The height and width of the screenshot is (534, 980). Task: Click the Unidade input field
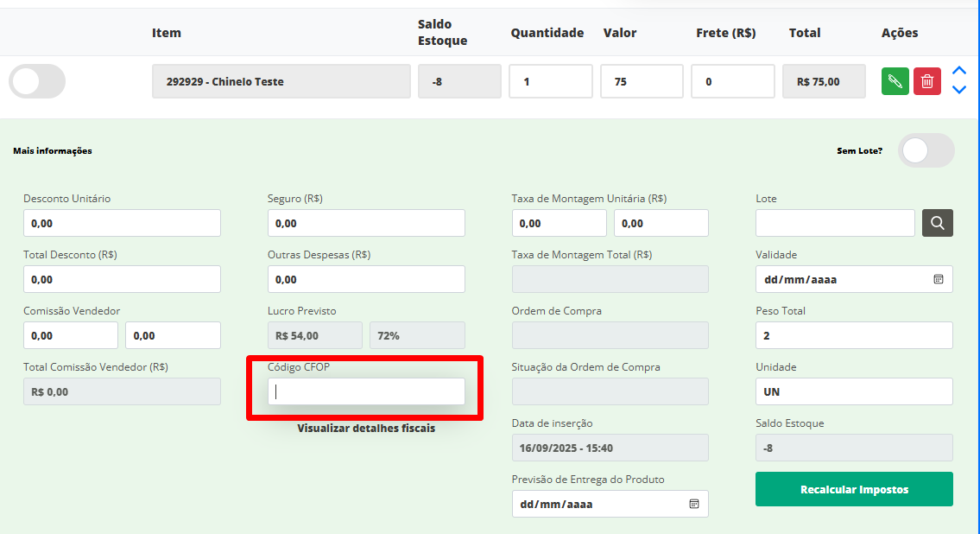854,391
